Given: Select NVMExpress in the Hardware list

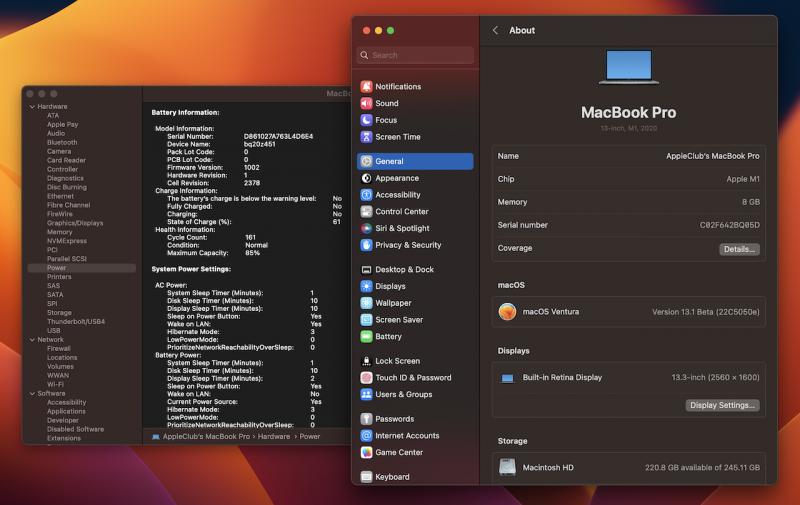Looking at the screenshot, I should pyautogui.click(x=67, y=241).
